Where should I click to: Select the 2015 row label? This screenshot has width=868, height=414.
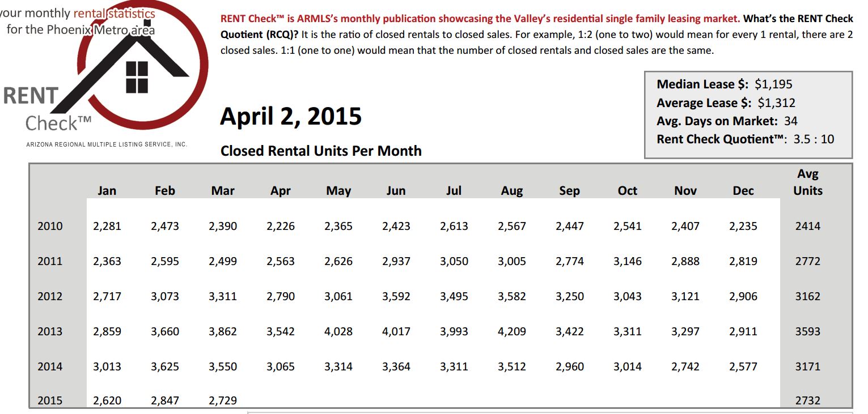pos(50,401)
